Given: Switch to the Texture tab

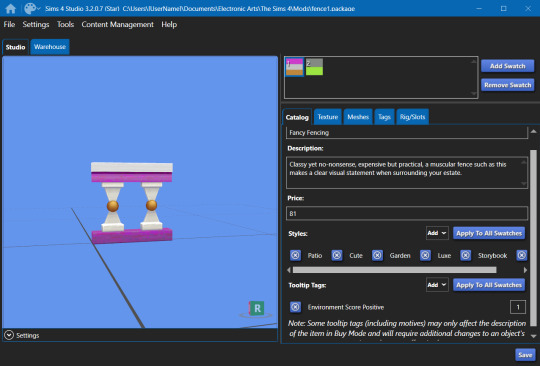Looking at the screenshot, I should 328,117.
